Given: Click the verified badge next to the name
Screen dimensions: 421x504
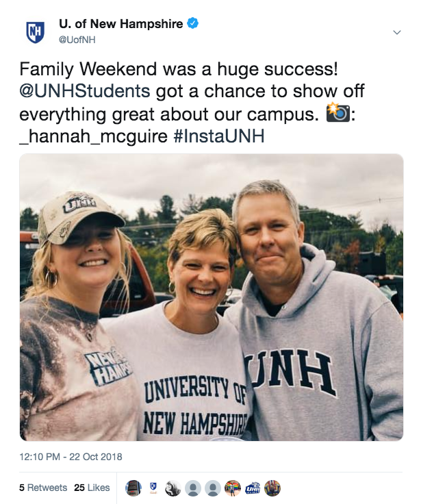Looking at the screenshot, I should (x=194, y=24).
